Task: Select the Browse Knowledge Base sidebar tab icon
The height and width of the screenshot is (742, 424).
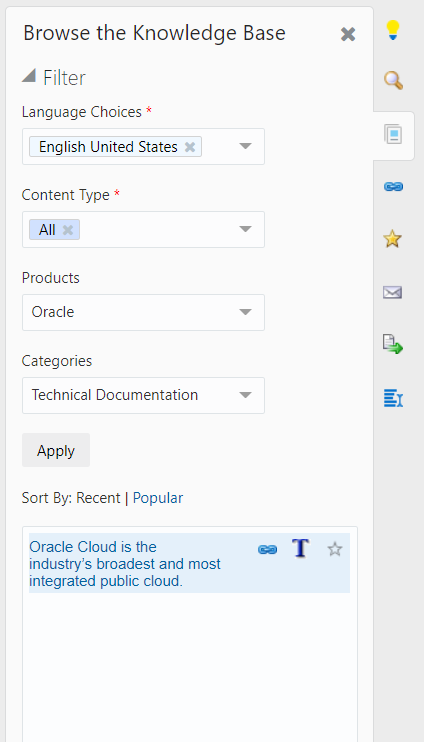Action: [x=393, y=135]
